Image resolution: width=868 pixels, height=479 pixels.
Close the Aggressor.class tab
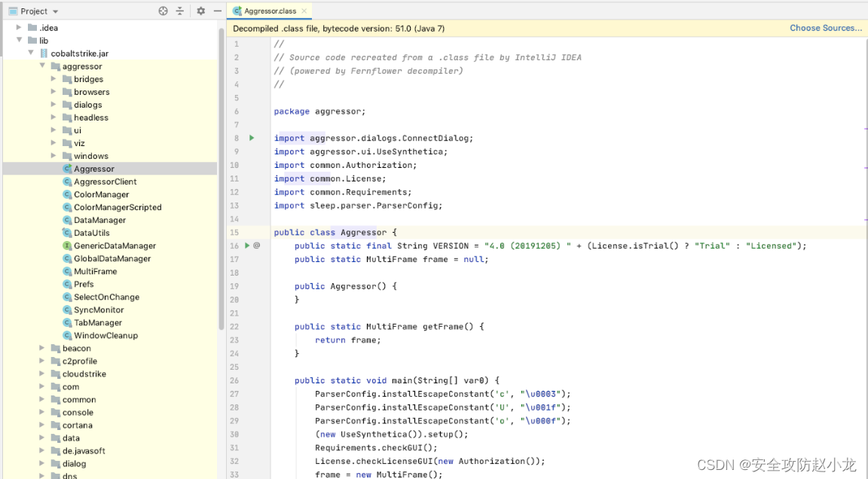304,11
